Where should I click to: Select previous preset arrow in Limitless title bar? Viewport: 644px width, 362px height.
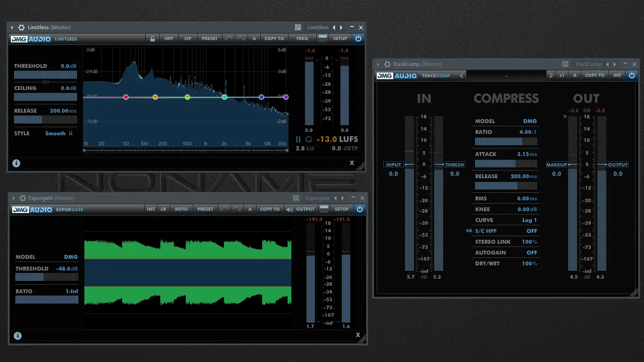[x=334, y=27]
